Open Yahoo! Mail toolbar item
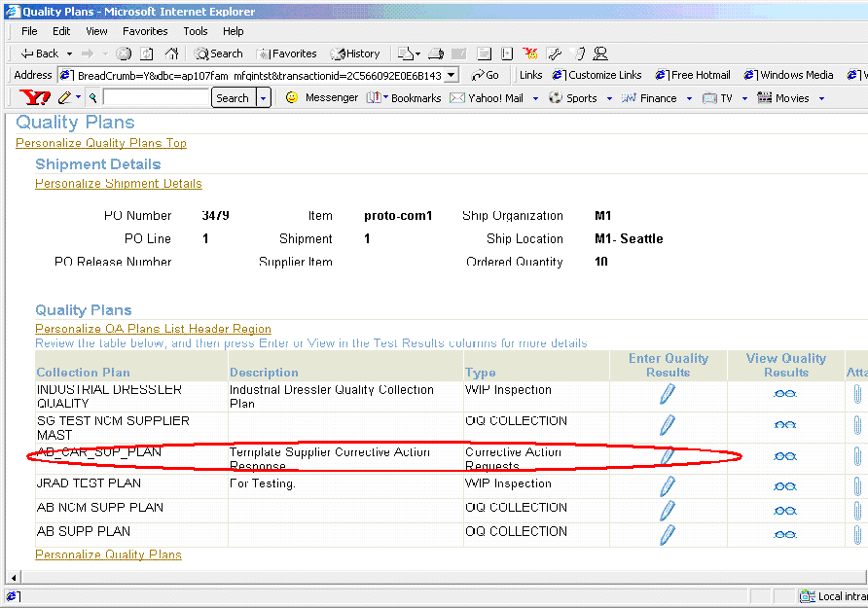868x608 pixels. (487, 98)
